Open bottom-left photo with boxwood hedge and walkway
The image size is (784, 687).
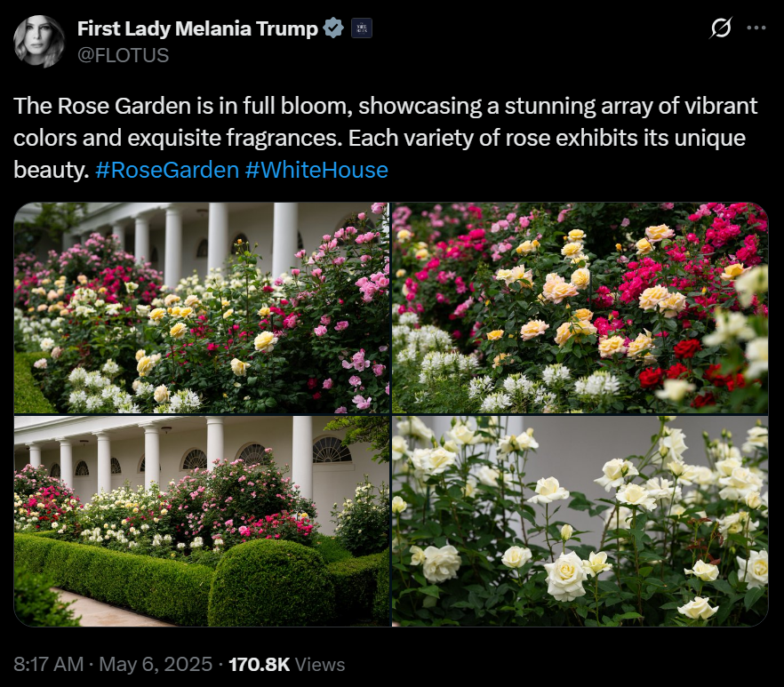202,521
